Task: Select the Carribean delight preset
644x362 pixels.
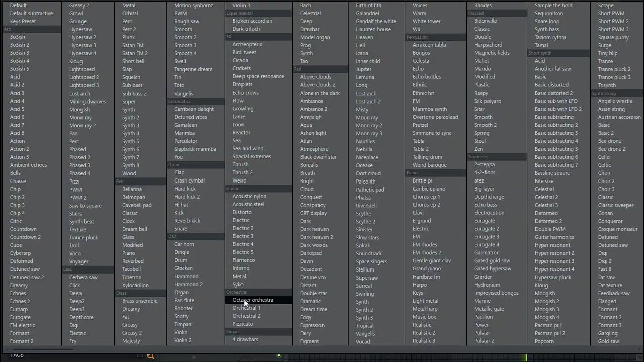Action: point(194,109)
